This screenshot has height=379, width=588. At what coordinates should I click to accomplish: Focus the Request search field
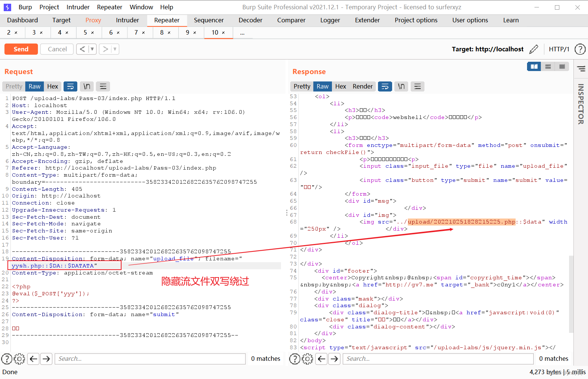coord(150,359)
